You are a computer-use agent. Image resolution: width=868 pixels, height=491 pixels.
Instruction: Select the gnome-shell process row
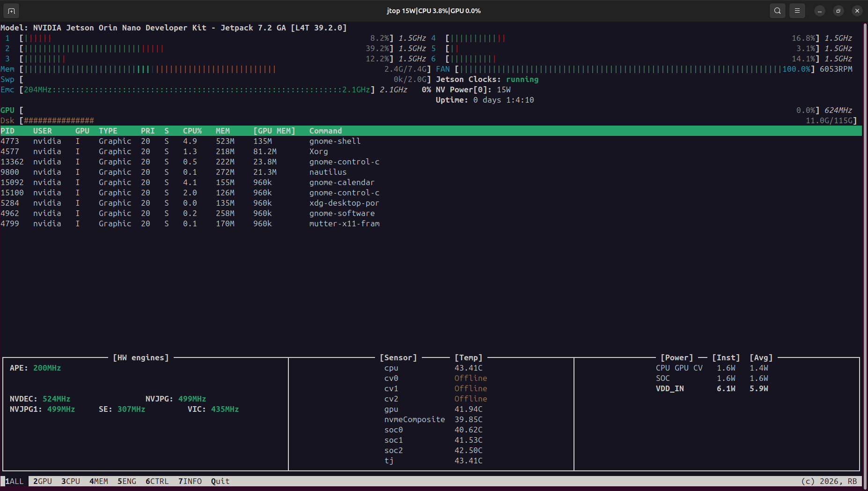(x=431, y=141)
